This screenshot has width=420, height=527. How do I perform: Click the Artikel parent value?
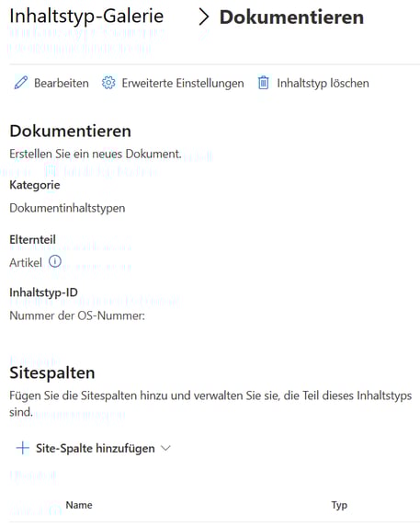pyautogui.click(x=26, y=262)
